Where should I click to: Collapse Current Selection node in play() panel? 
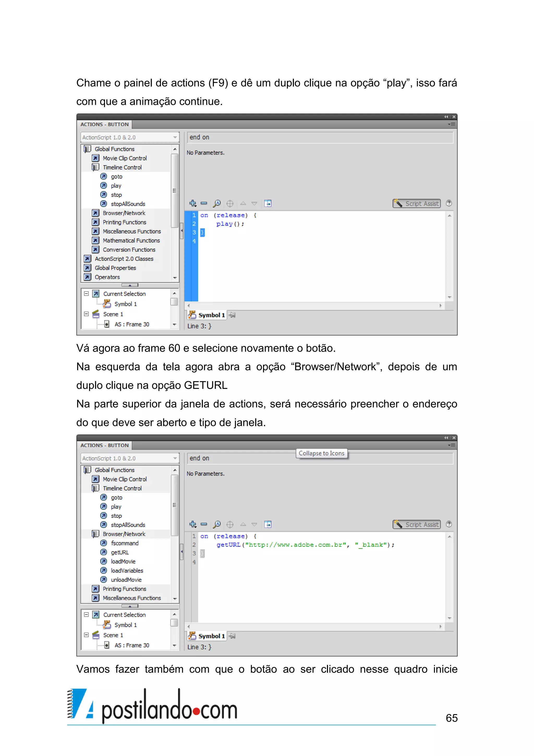86,293
